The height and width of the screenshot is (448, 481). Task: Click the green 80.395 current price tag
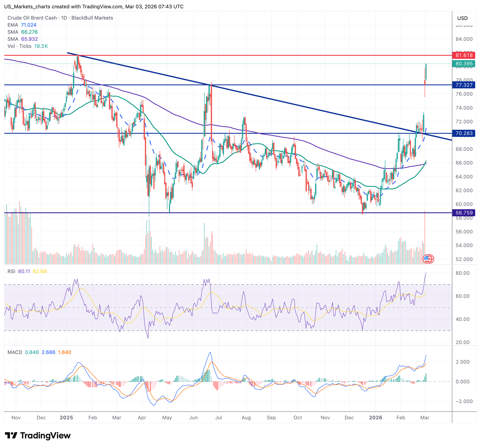(464, 64)
